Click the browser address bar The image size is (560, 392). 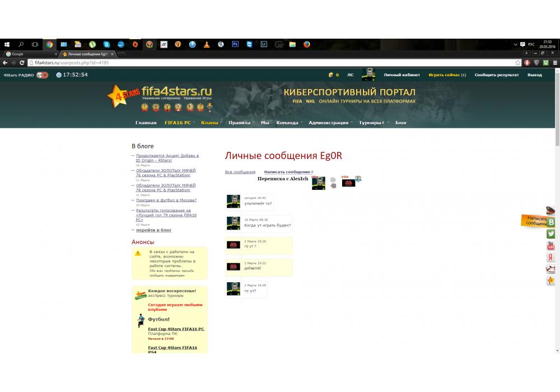point(269,63)
